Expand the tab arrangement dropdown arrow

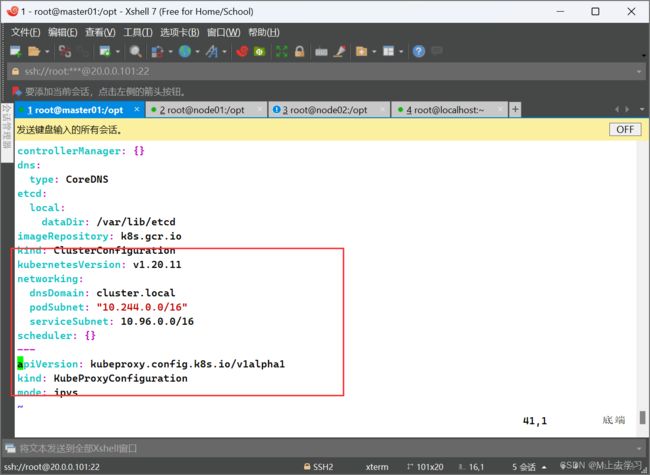click(x=401, y=52)
